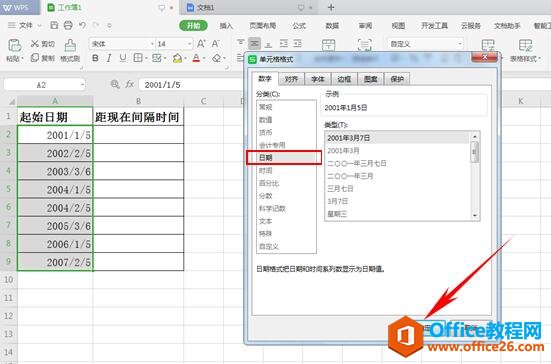Open the 文件 menu arrow

point(39,26)
